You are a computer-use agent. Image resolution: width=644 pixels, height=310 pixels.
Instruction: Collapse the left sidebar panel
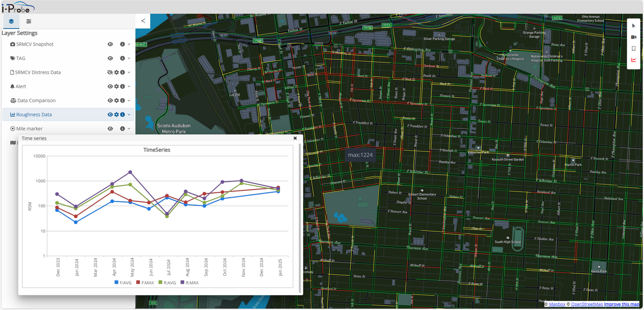[x=143, y=21]
